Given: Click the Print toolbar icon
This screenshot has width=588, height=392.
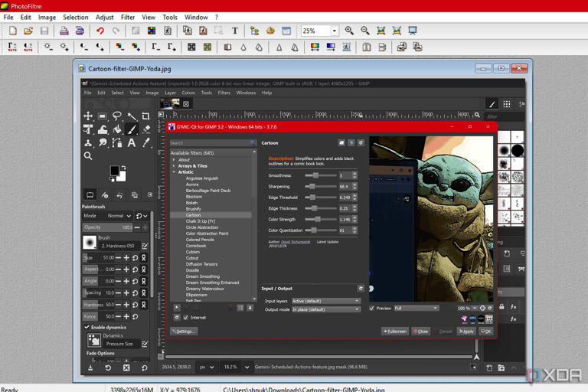Looking at the screenshot, I should pyautogui.click(x=64, y=31).
